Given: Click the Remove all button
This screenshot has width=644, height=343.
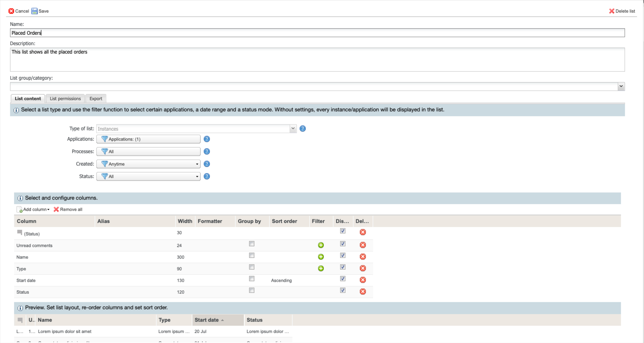Looking at the screenshot, I should [68, 209].
